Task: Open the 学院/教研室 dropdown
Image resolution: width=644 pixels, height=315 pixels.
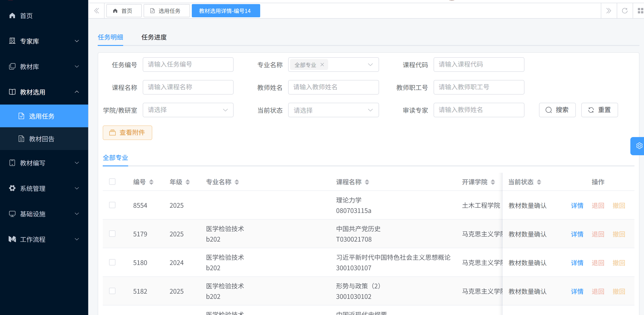Action: 188,110
